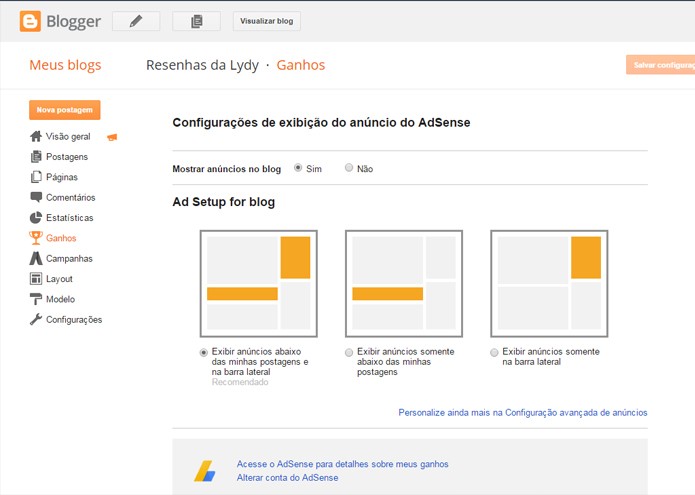Select Não to hide ads on blog
The image size is (695, 495).
click(349, 168)
